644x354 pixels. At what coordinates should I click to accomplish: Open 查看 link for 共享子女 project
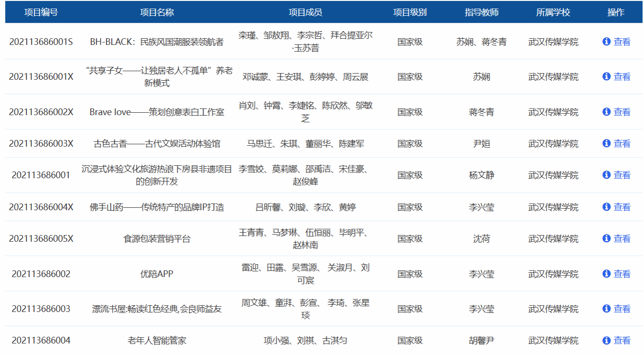click(x=622, y=76)
